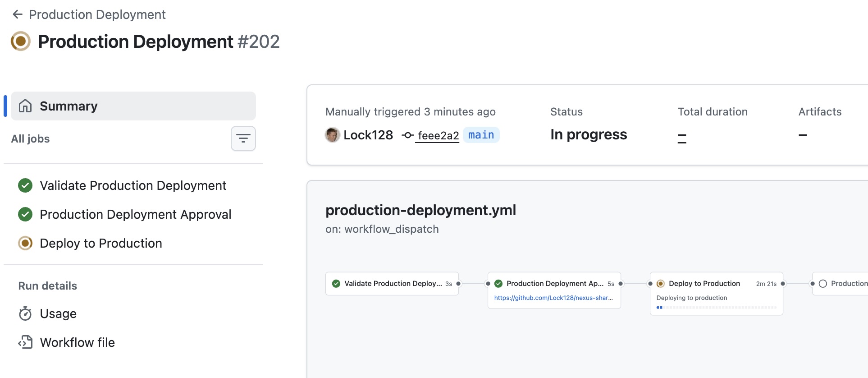Click the in-progress status icon beside the title
868x378 pixels.
(x=21, y=41)
